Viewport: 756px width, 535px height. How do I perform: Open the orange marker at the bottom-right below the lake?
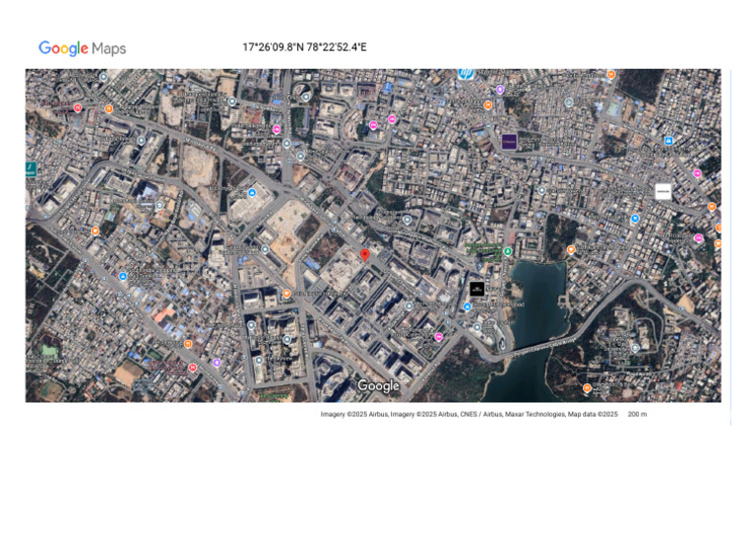pyautogui.click(x=587, y=387)
